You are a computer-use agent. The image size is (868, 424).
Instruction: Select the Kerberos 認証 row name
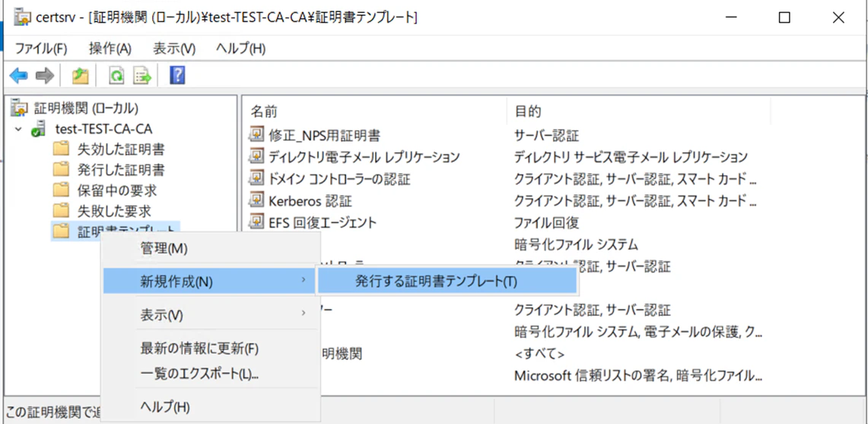tap(310, 201)
